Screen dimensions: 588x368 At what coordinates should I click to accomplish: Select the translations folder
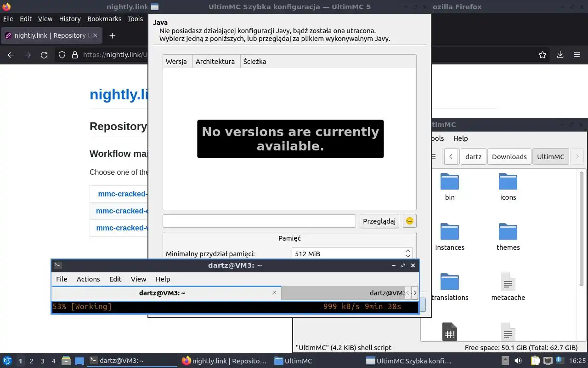point(450,287)
